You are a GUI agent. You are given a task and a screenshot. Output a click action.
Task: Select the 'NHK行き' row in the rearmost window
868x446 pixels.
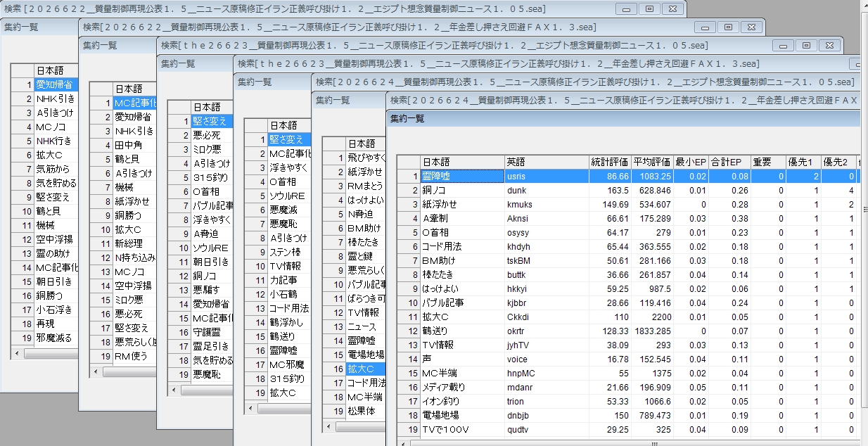tap(56, 141)
